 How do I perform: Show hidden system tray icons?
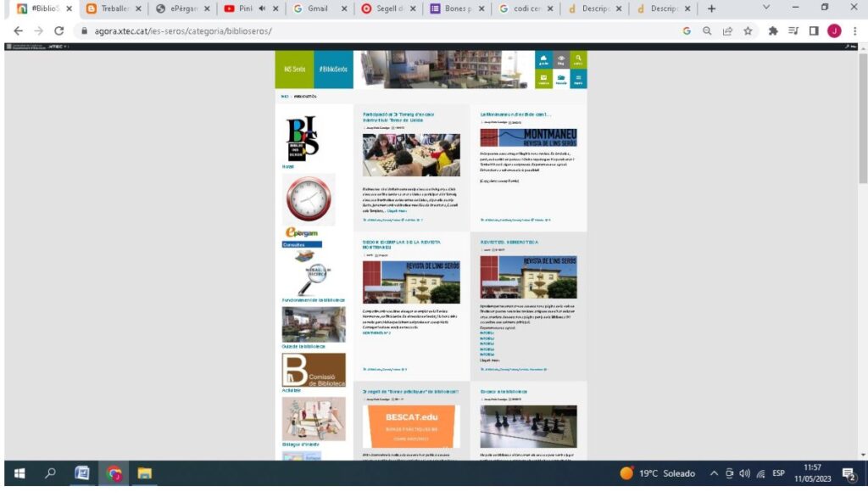pyautogui.click(x=714, y=473)
